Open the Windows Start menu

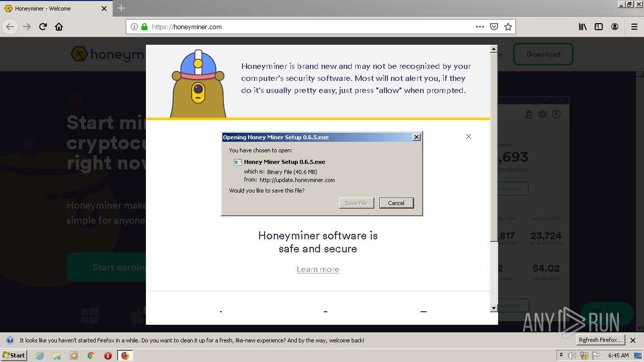[x=14, y=355]
